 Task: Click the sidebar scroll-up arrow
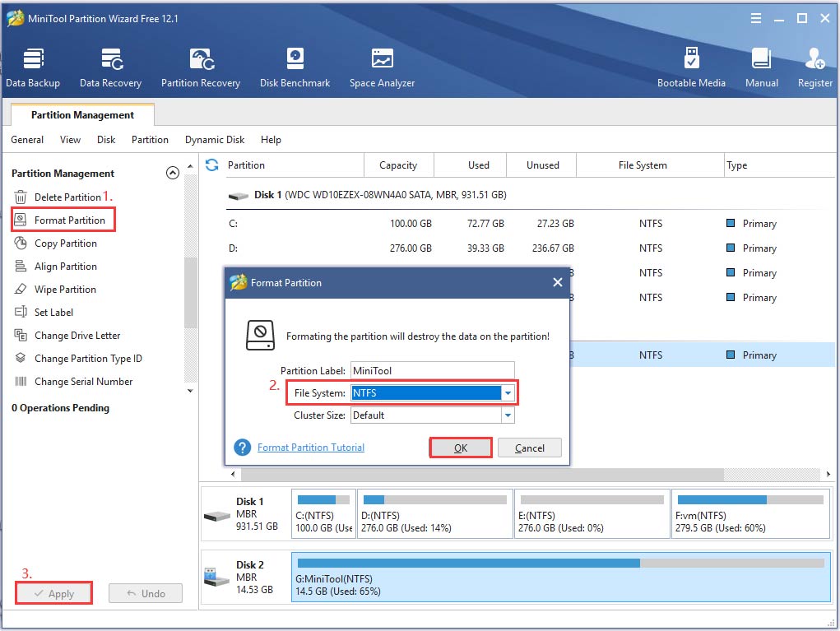pos(190,166)
